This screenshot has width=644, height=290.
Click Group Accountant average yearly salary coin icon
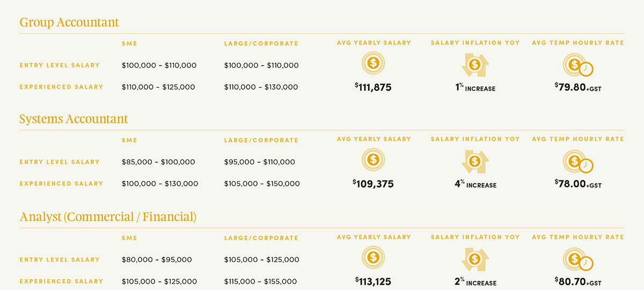374,63
